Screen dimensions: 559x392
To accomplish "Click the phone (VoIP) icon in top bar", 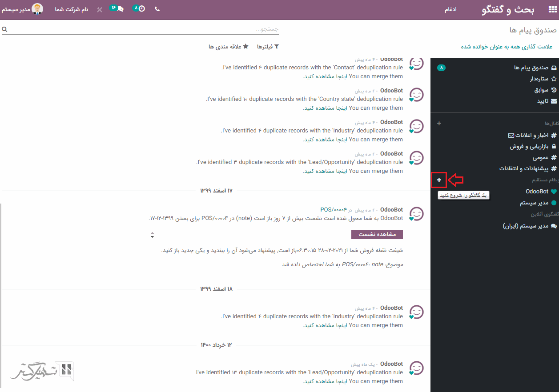I will point(157,9).
